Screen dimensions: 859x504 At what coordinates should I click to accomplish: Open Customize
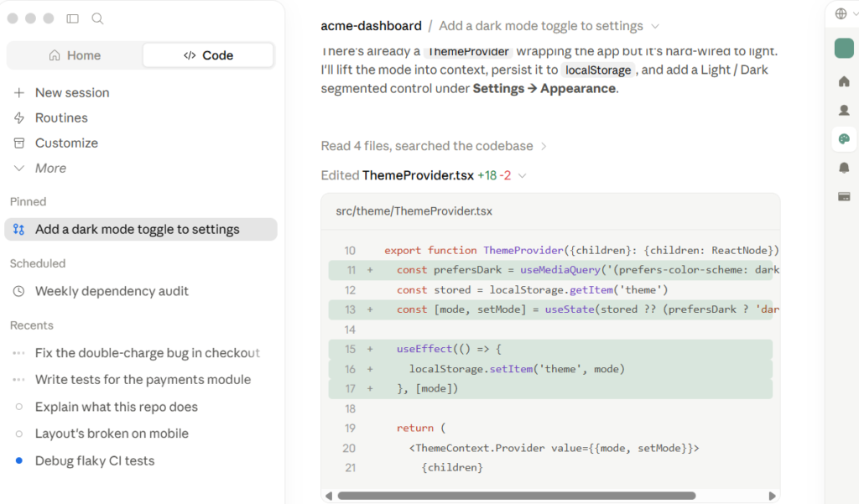pyautogui.click(x=67, y=143)
